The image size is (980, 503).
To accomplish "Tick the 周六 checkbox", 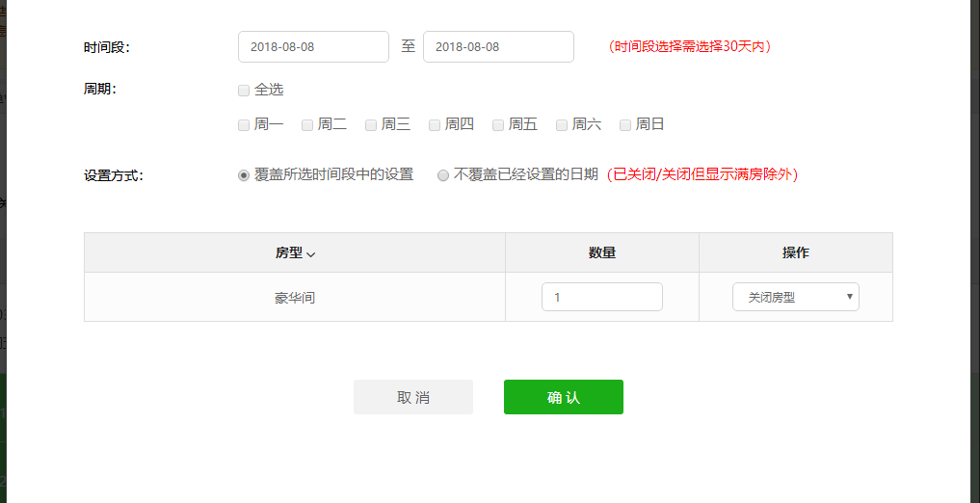I will [562, 124].
